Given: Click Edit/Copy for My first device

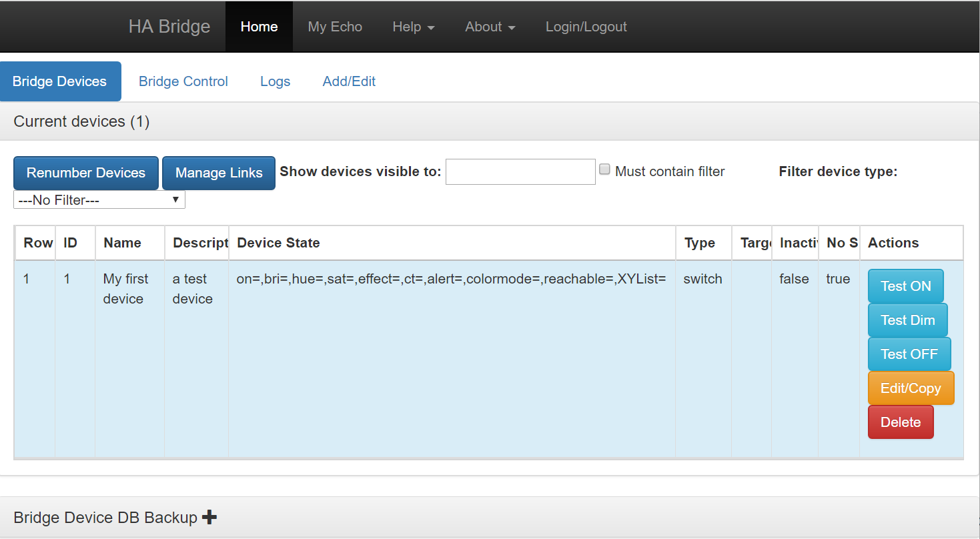Looking at the screenshot, I should [x=911, y=388].
